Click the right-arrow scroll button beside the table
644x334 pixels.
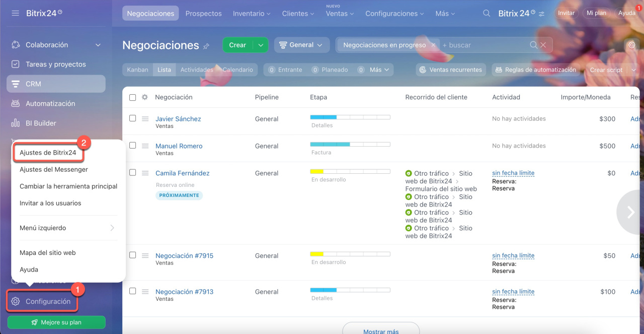coord(630,212)
